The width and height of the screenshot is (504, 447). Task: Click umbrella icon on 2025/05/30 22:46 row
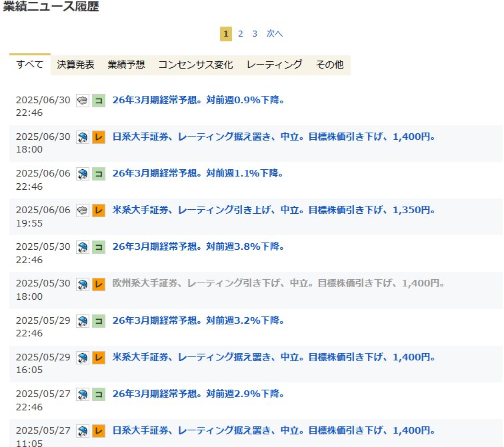tap(83, 247)
